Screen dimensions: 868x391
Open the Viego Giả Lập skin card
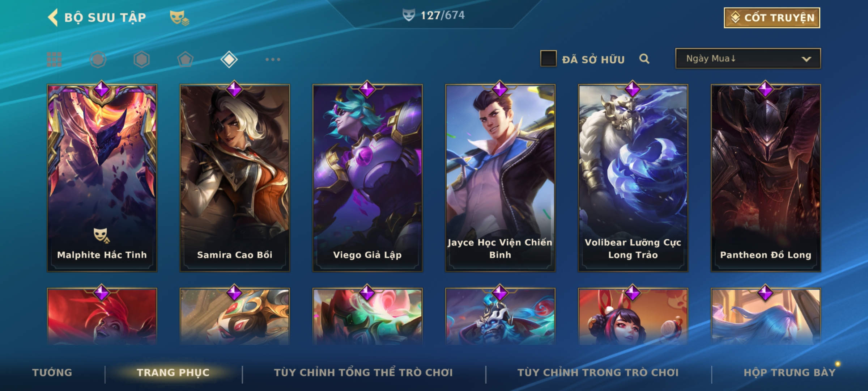(x=367, y=177)
